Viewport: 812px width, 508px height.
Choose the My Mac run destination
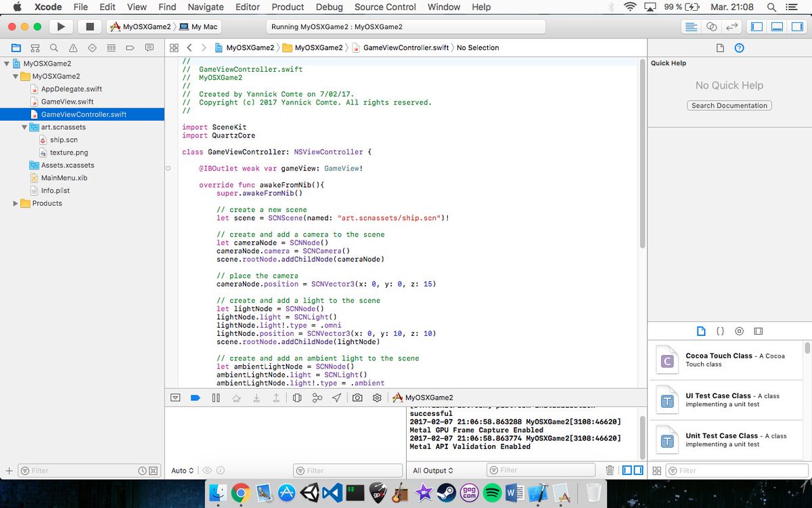point(200,26)
